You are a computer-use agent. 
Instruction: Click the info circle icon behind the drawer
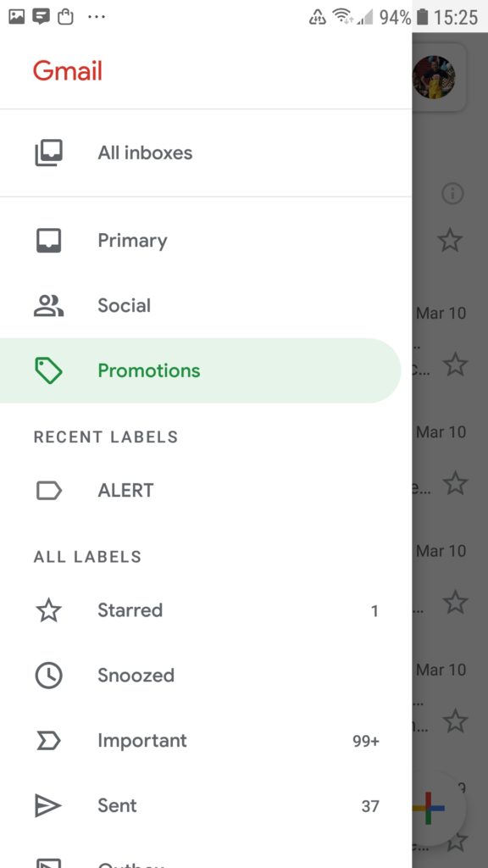tap(452, 194)
